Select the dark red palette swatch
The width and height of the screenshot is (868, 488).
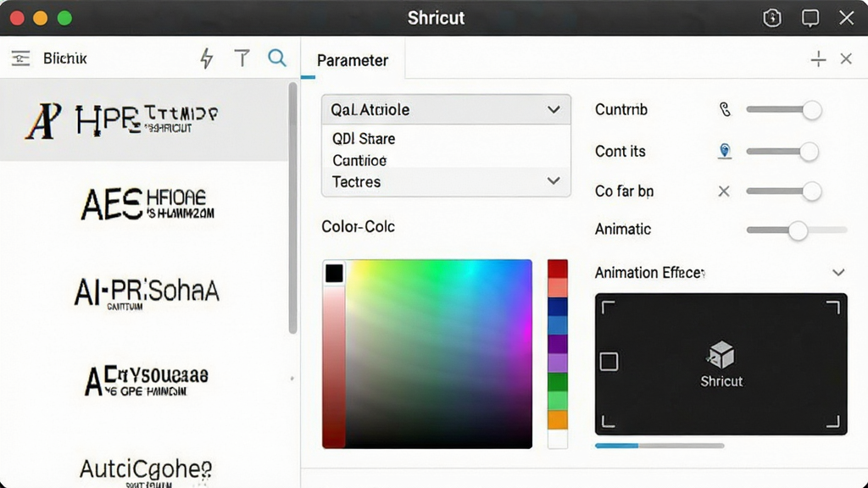pyautogui.click(x=558, y=269)
